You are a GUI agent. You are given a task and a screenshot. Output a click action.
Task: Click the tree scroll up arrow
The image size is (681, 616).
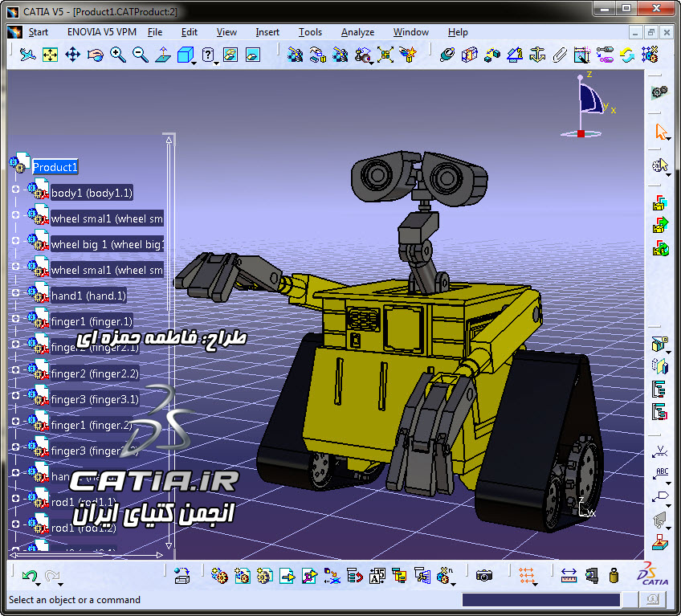[169, 140]
